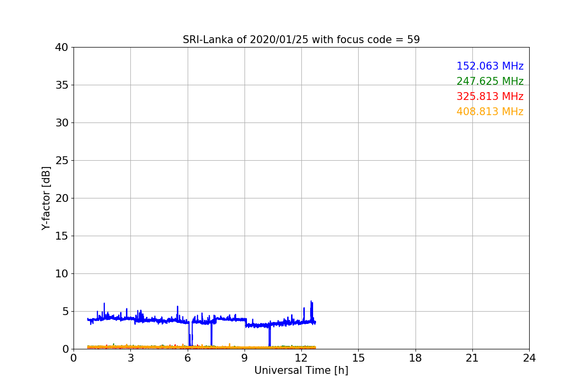Click x-axis tick label 21
Screen dimensions: 588x392
(472, 358)
